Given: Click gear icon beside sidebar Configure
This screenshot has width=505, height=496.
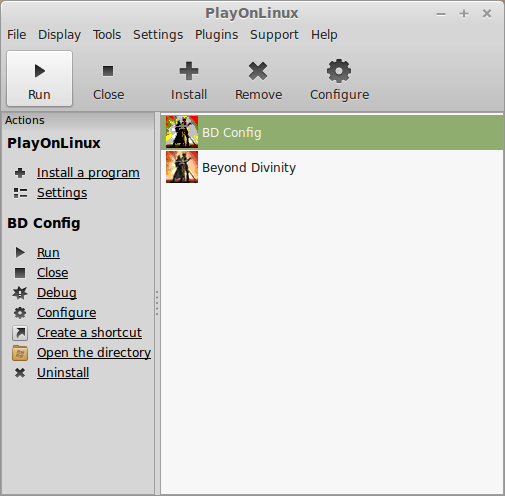Looking at the screenshot, I should tap(20, 313).
